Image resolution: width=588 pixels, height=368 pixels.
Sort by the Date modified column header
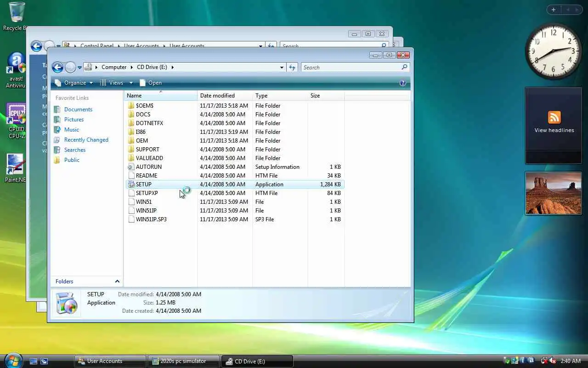click(x=225, y=96)
